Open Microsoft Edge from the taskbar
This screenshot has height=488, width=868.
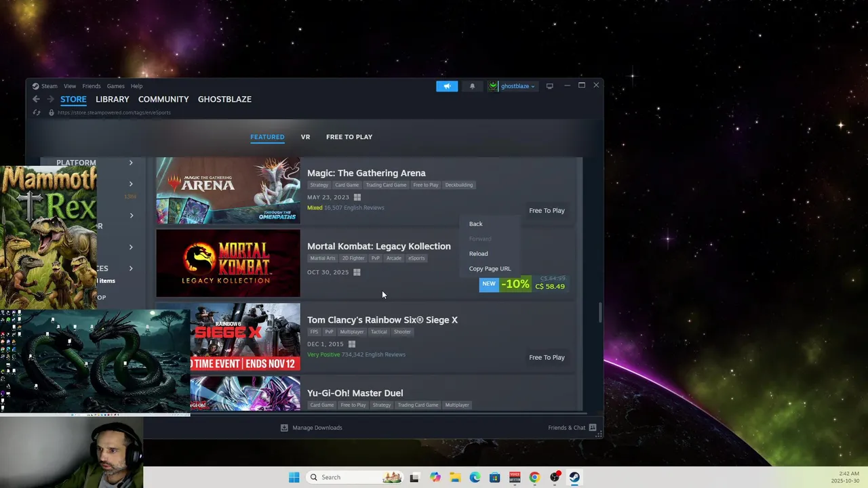click(475, 477)
